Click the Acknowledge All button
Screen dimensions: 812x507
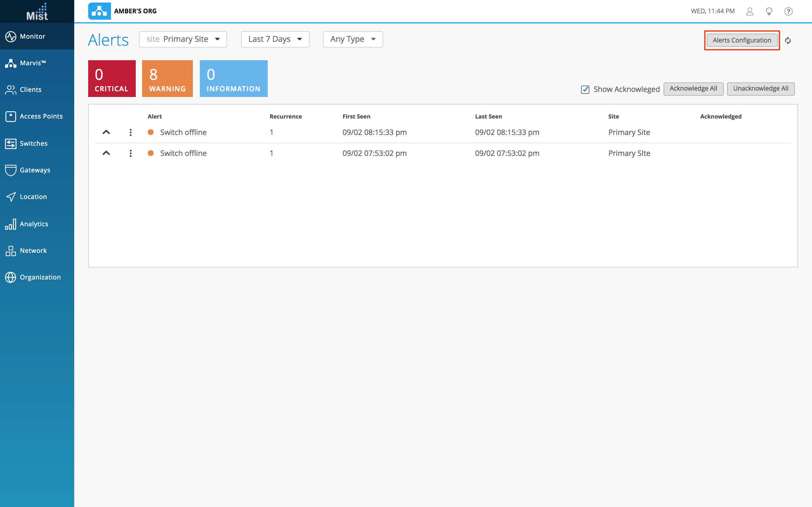[x=693, y=88]
